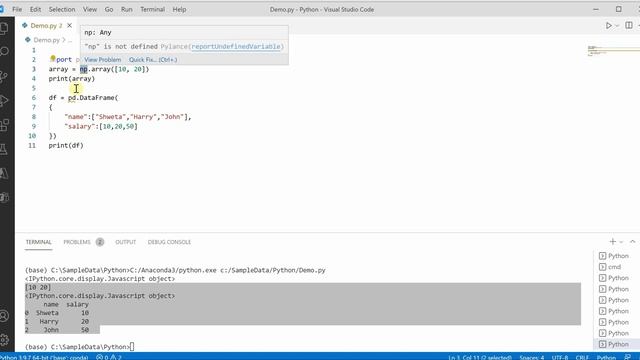Open the Run and Debug view
This screenshot has width=640, height=360.
point(4,100)
